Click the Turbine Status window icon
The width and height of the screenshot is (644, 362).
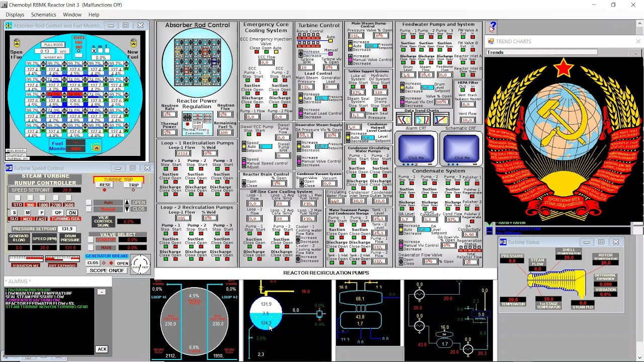click(503, 242)
